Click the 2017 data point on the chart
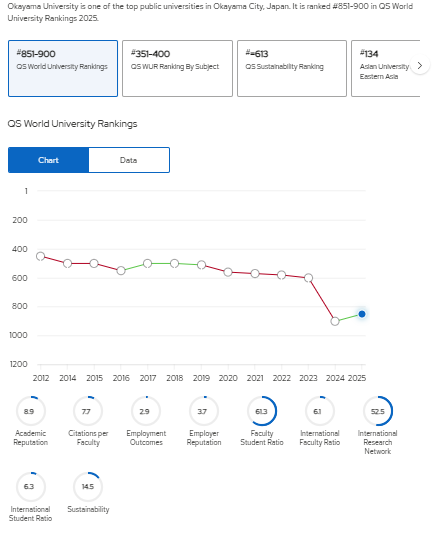This screenshot has height=535, width=433. coord(147,263)
